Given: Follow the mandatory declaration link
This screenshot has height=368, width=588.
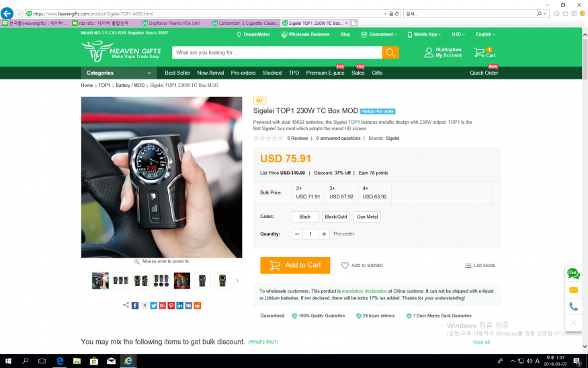Looking at the screenshot, I should click(x=364, y=291).
